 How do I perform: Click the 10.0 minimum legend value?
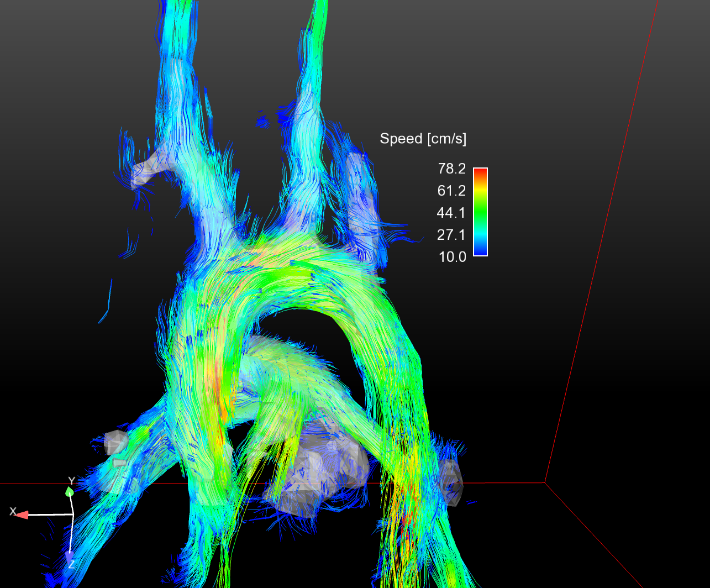coord(451,257)
